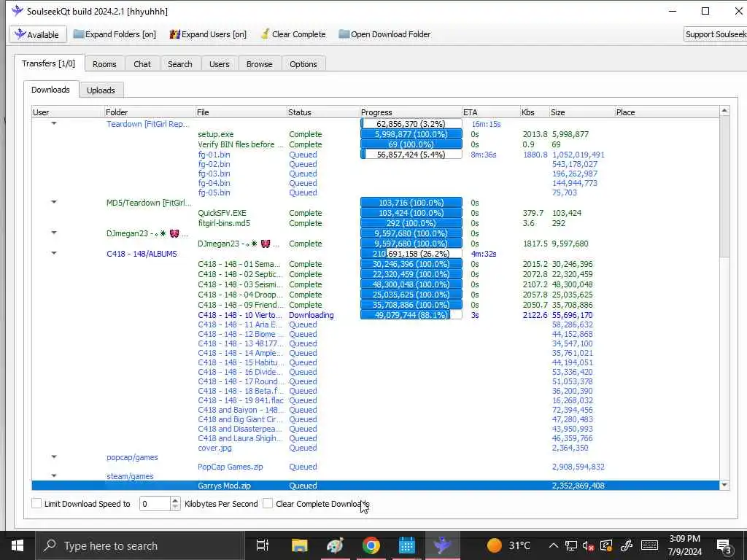747x560 pixels.
Task: Sort by the File column header
Action: click(241, 112)
